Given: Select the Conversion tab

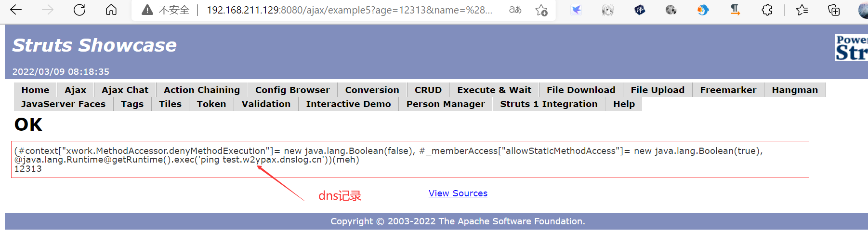Looking at the screenshot, I should point(372,90).
